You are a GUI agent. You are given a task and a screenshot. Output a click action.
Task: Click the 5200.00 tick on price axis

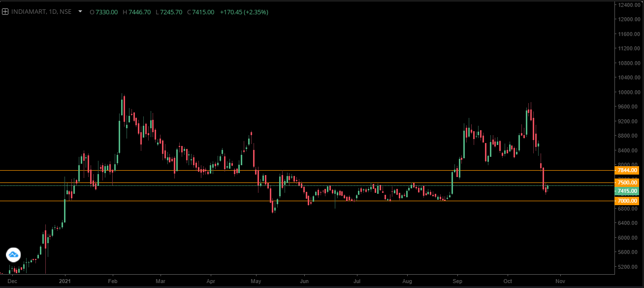coord(629,267)
